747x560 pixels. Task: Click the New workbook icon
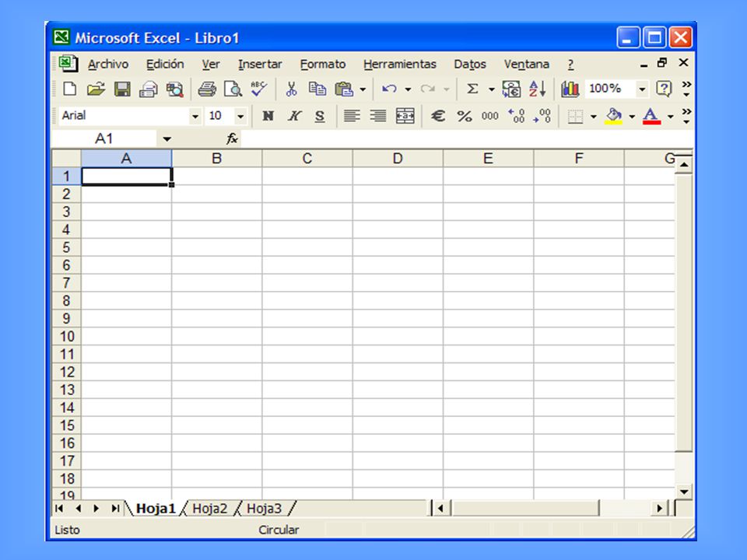pos(69,89)
